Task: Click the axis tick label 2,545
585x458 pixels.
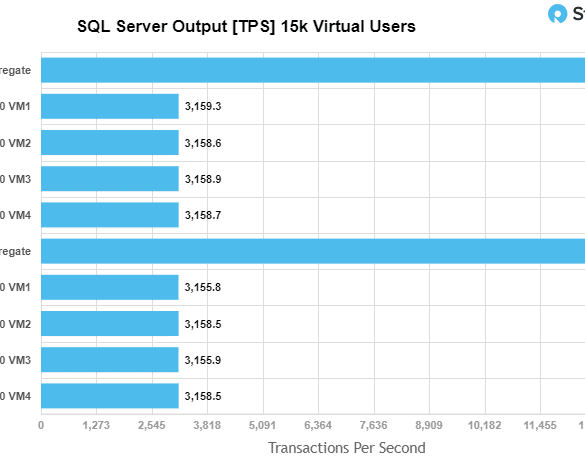Action: (x=151, y=425)
